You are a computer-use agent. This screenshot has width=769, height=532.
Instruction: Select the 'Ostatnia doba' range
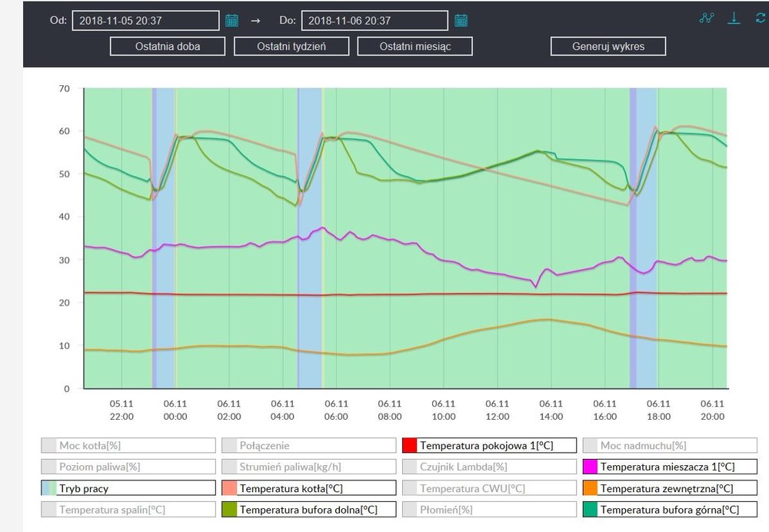168,46
